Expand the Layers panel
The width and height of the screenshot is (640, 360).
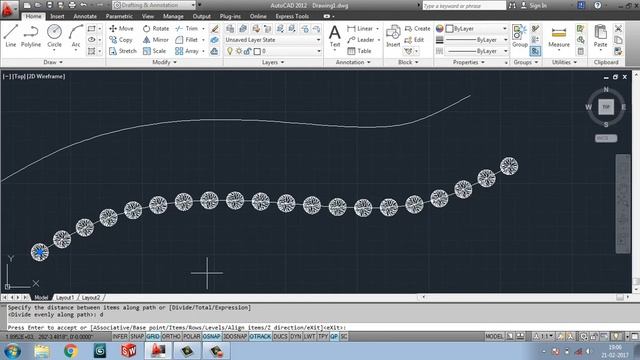(273, 62)
